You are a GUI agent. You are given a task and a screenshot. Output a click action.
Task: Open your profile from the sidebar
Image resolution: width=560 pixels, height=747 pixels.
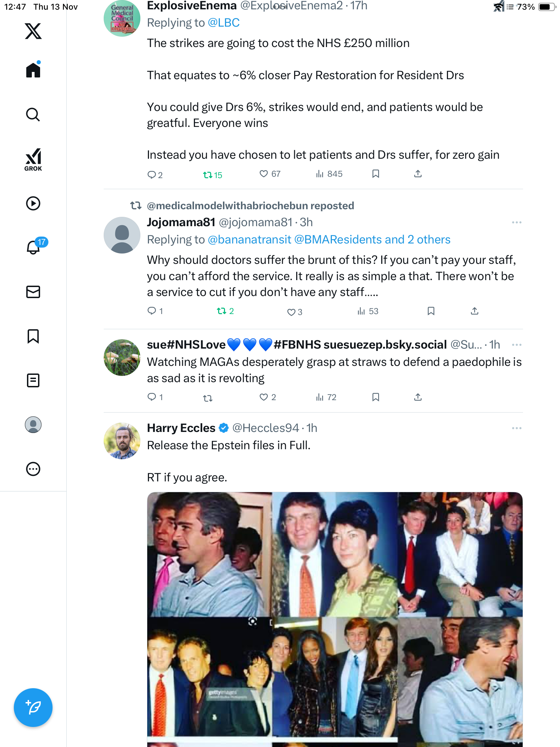tap(33, 425)
